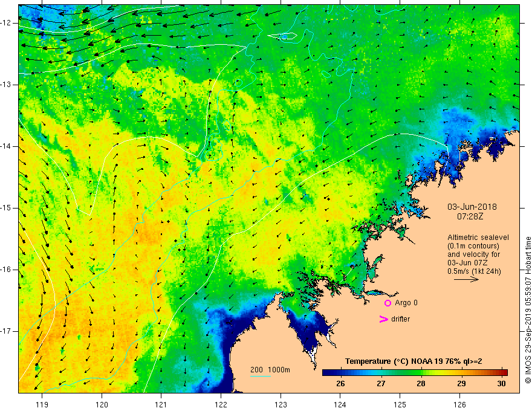The image size is (532, 411).
Task: Click the date label 03-Jun-2018
Action: click(472, 207)
